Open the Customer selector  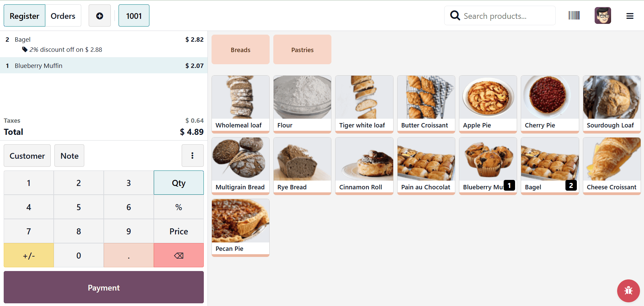pos(27,155)
